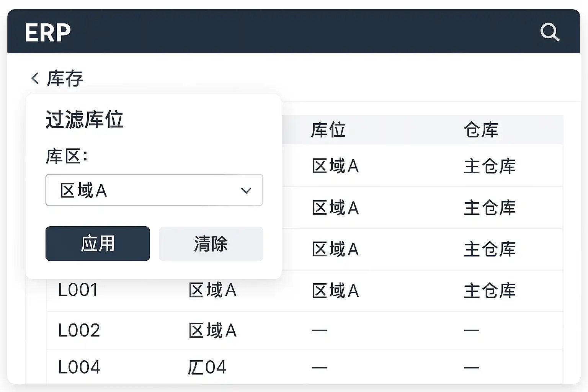Open the 库区 dropdown showing 区域A
Image resolution: width=588 pixels, height=392 pixels.
click(154, 190)
